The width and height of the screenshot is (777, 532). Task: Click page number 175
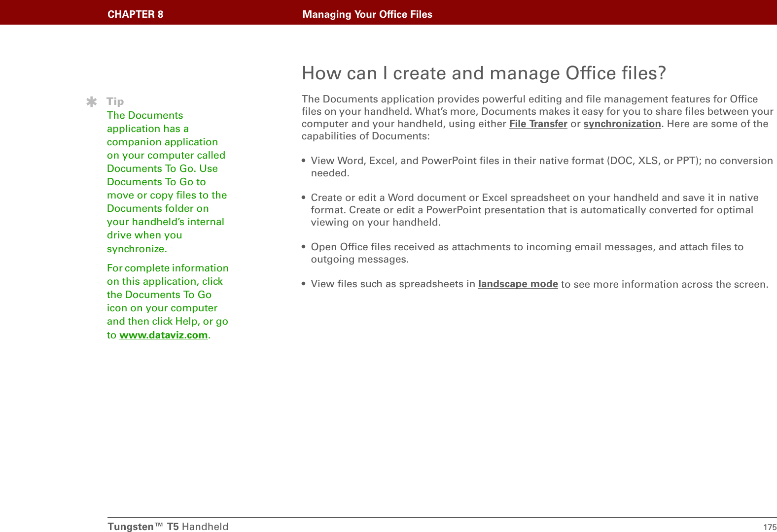pyautogui.click(x=770, y=527)
